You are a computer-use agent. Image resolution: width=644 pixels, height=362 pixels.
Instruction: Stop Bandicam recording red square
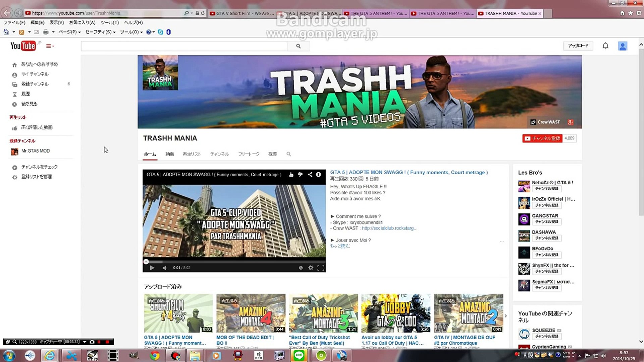[107, 342]
